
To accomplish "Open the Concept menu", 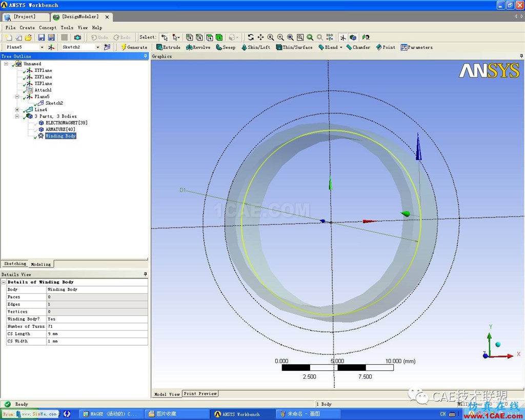I will point(48,28).
